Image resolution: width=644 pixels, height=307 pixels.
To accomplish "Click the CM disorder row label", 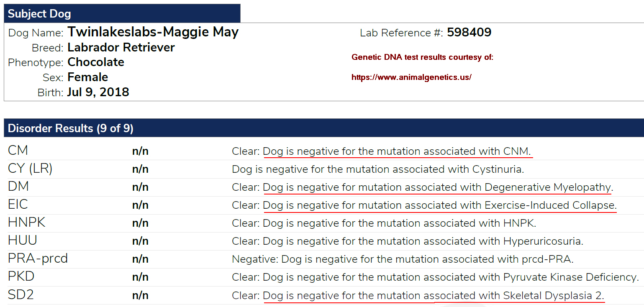I will (18, 151).
